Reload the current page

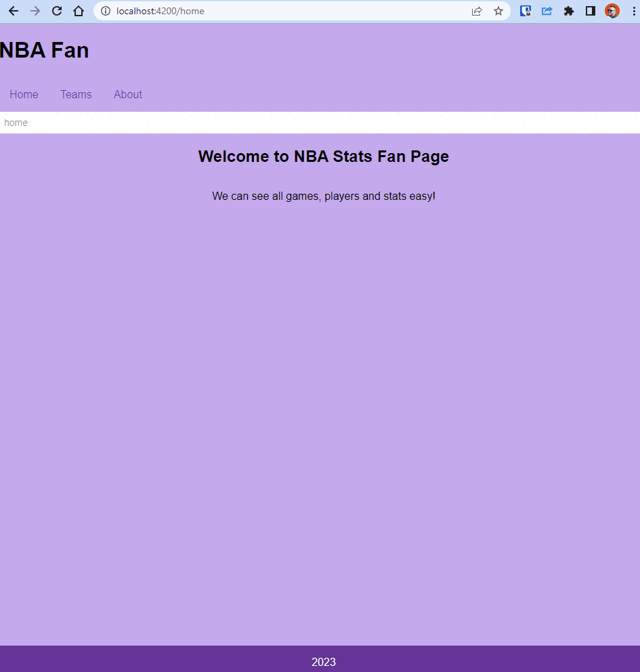click(57, 11)
